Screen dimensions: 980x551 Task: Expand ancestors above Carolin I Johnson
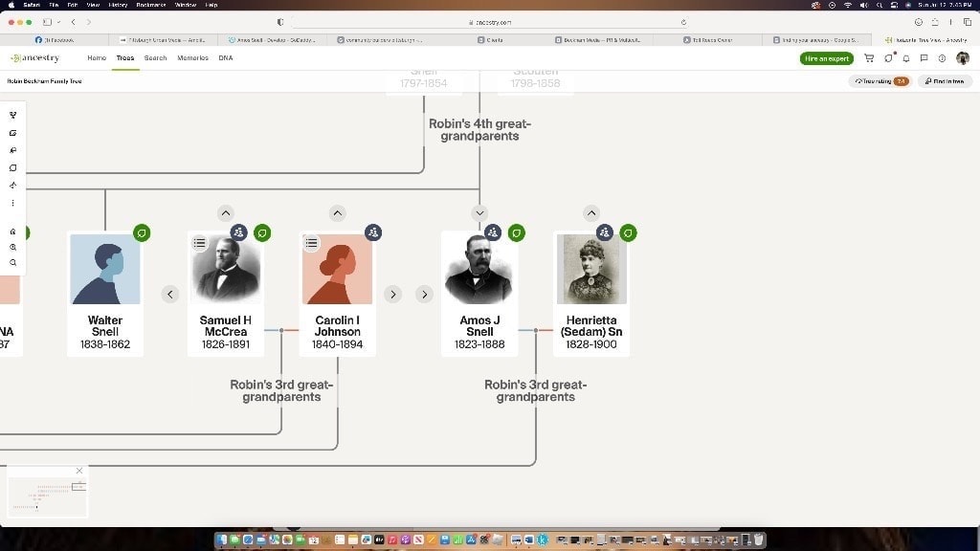coord(338,213)
